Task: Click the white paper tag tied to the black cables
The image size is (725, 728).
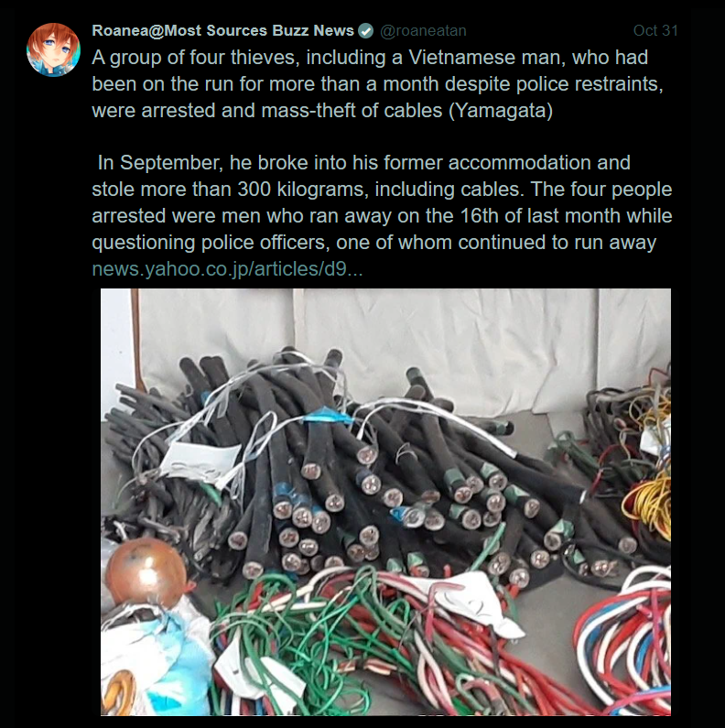Action: 200,462
